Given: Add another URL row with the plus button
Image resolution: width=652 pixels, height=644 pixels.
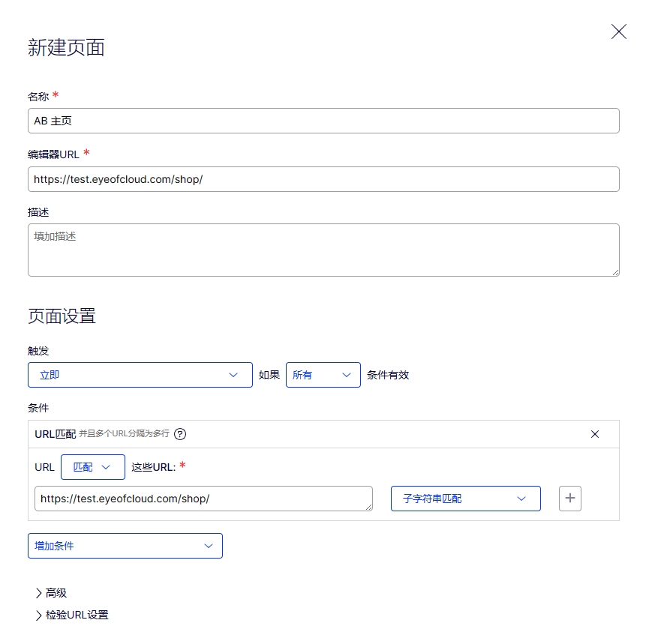Looking at the screenshot, I should (x=570, y=498).
